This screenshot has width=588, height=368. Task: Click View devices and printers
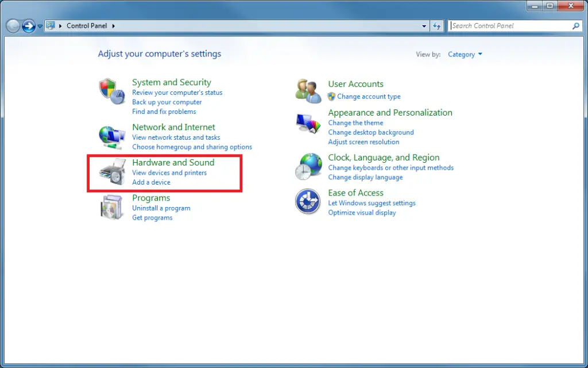(x=169, y=172)
